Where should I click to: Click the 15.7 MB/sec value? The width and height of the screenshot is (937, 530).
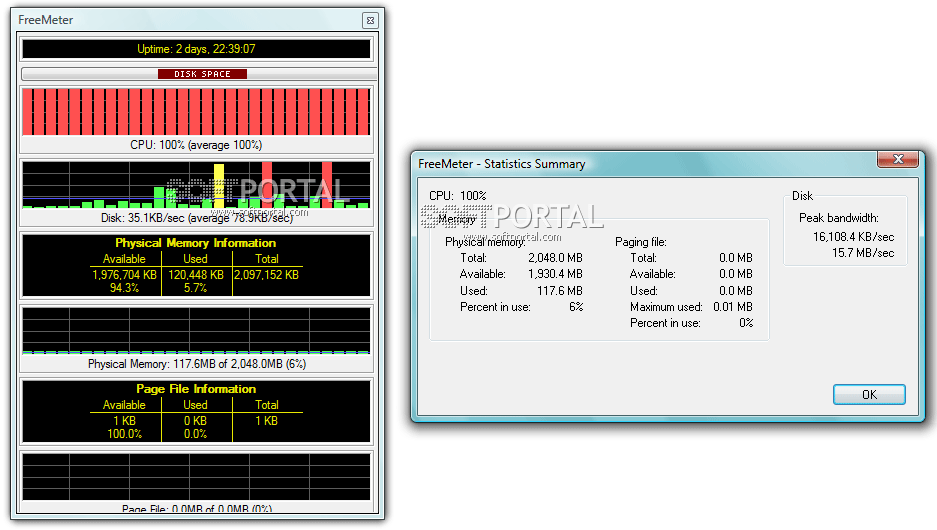pos(863,253)
